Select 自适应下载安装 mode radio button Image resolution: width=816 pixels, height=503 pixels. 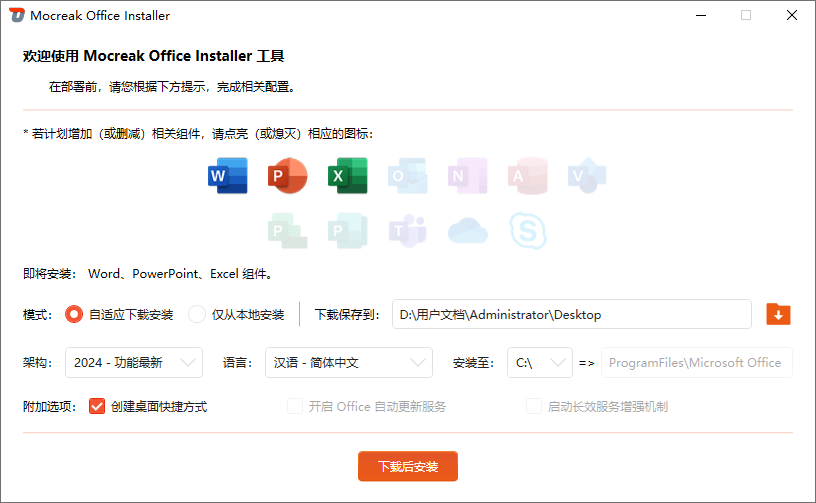tap(74, 314)
